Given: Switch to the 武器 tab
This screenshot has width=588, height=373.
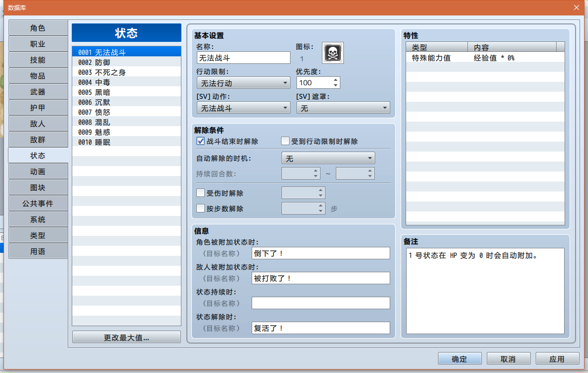Looking at the screenshot, I should pos(38,92).
